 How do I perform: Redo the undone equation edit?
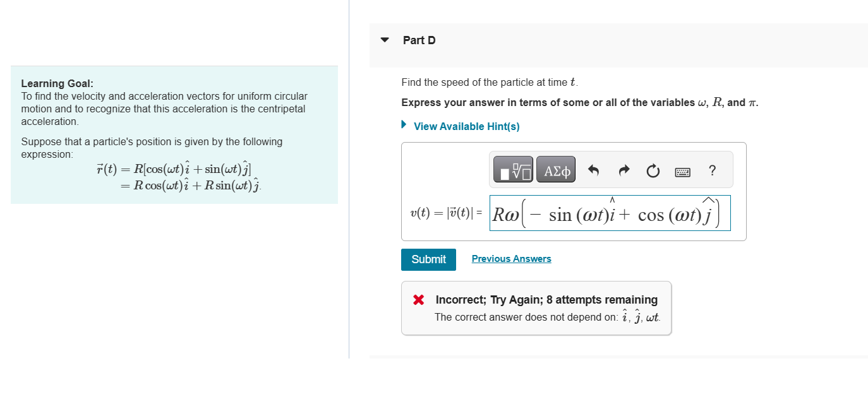click(x=624, y=170)
